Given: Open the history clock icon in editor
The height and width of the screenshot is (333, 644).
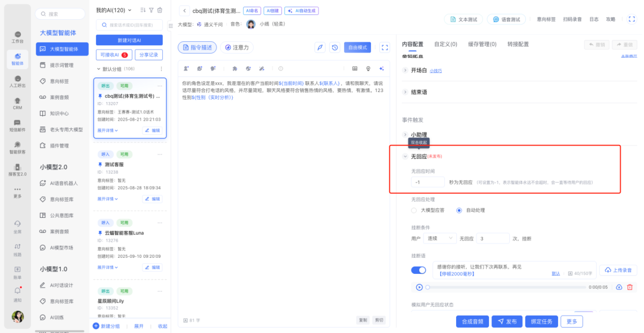Looking at the screenshot, I should (335, 48).
